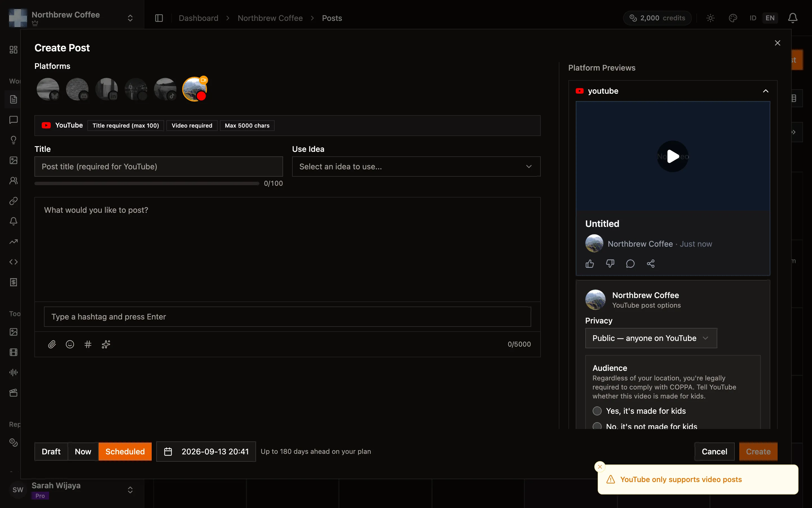Like the preview with thumbs-up icon
Viewport: 812px width, 508px height.
pos(590,264)
